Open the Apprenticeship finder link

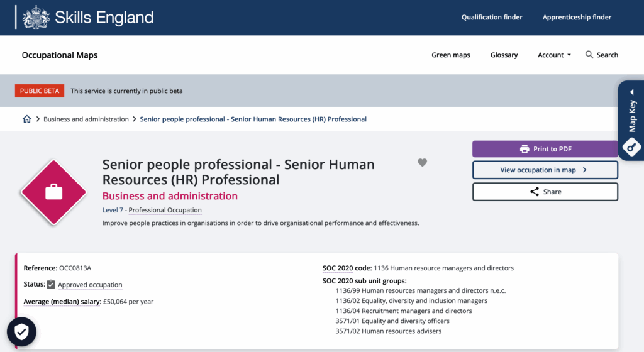(x=577, y=17)
